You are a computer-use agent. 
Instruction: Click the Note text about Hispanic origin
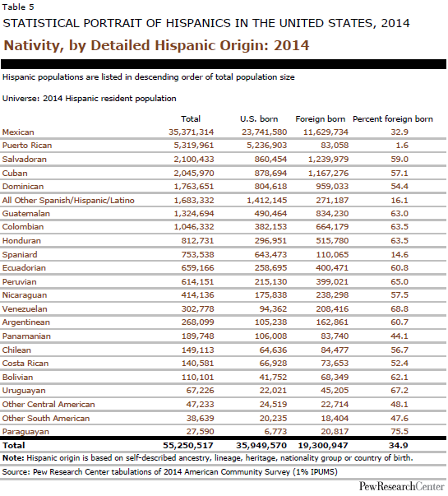[x=207, y=458]
